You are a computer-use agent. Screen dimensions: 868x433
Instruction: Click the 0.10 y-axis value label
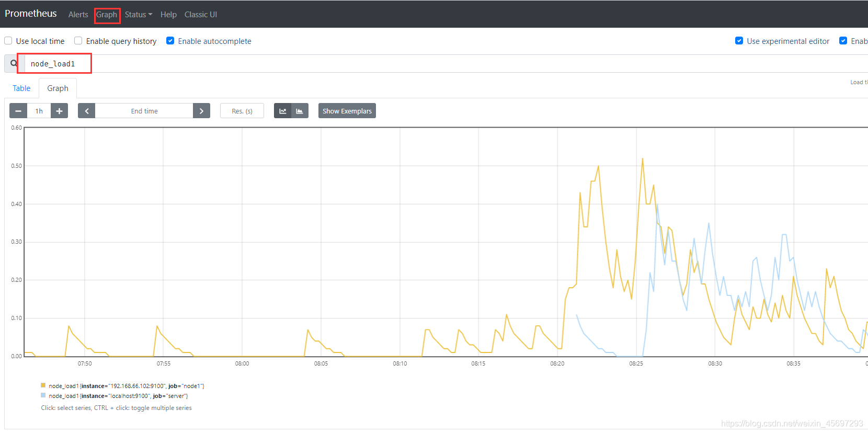click(17, 318)
